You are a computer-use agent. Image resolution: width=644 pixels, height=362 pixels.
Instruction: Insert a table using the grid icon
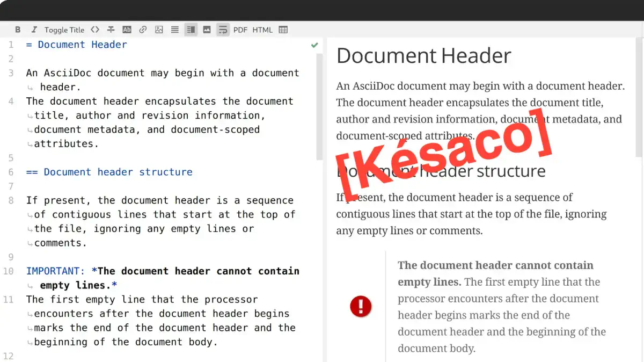point(283,30)
